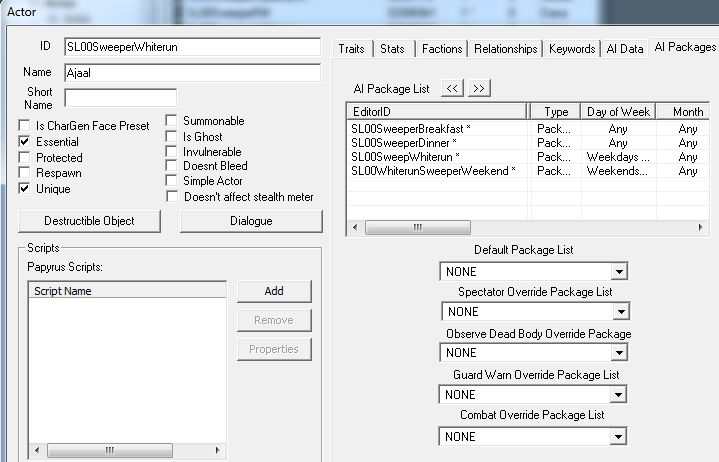Screen dimensions: 719x462
Task: Click the Weekends cell of SL00WhiterunSweeperWeekend
Action: [617, 171]
